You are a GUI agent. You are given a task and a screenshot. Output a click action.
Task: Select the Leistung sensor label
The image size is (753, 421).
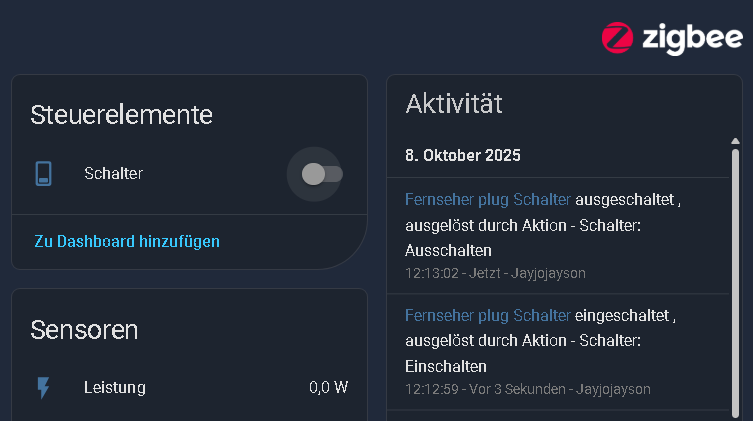115,388
